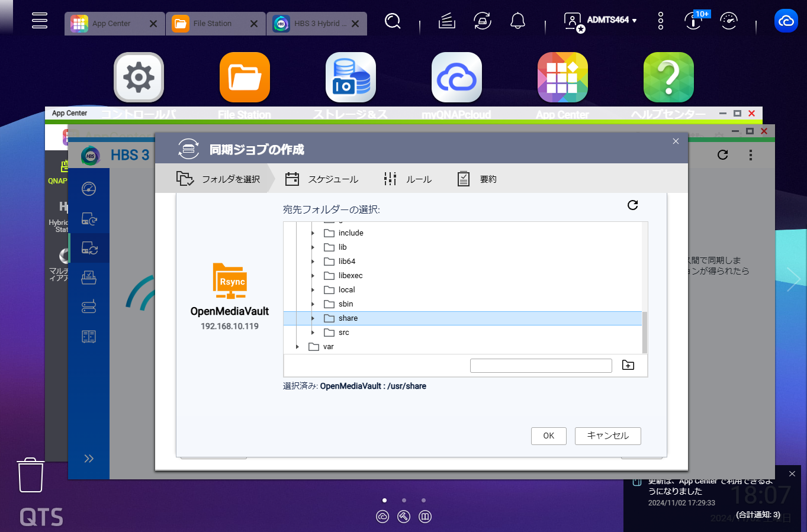Open the HBS 3 storage spaces sidebar icon
The image size is (807, 532).
click(x=89, y=307)
